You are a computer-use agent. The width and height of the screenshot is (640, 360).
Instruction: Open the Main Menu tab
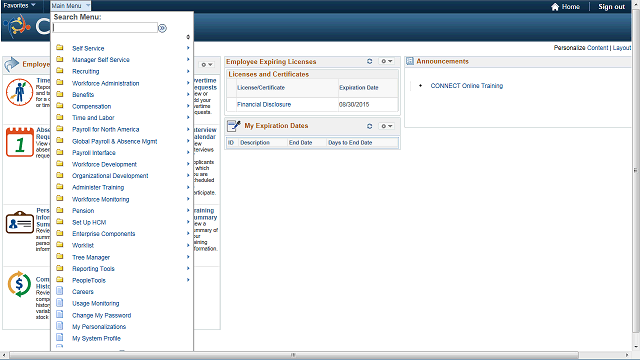coord(70,6)
